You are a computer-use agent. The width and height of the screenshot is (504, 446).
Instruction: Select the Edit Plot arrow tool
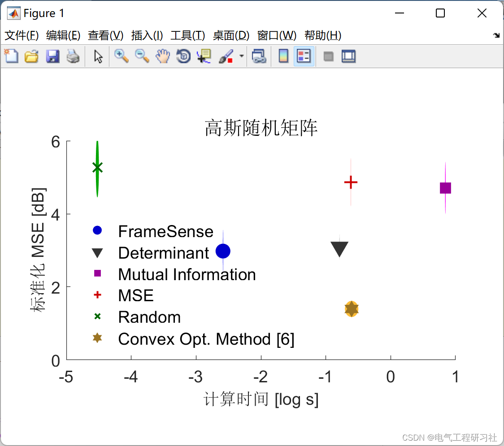[x=98, y=56]
